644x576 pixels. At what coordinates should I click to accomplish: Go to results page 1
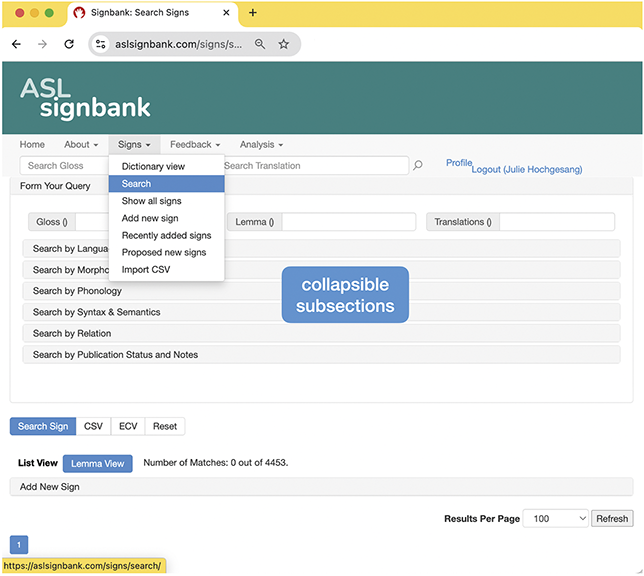click(19, 545)
